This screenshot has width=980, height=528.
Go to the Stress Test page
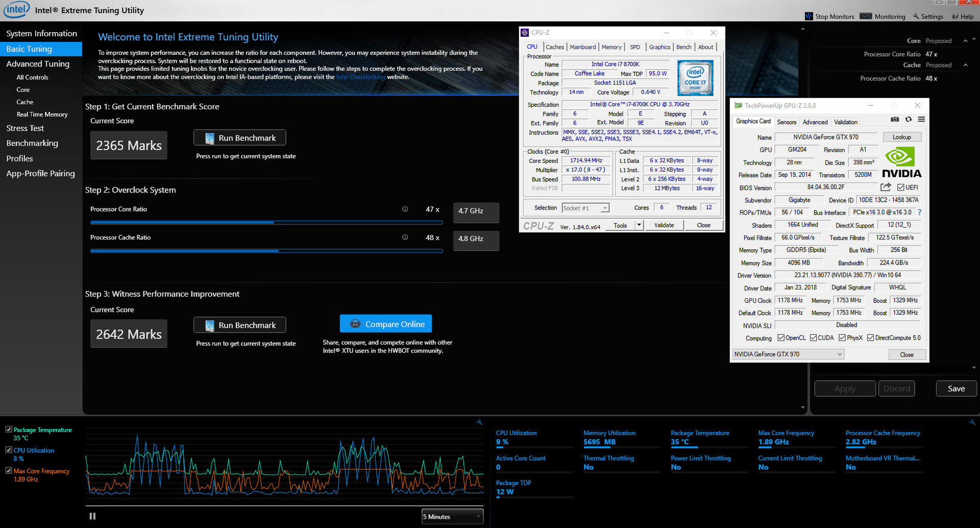click(25, 128)
